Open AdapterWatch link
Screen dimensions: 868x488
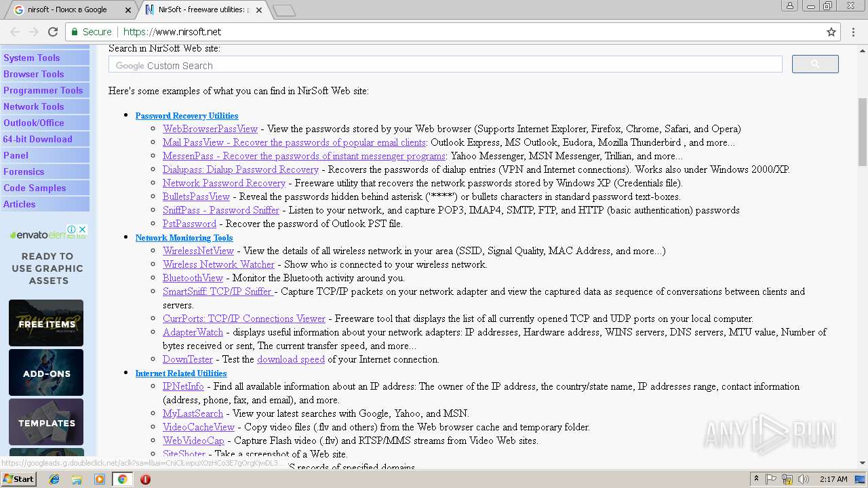click(193, 332)
